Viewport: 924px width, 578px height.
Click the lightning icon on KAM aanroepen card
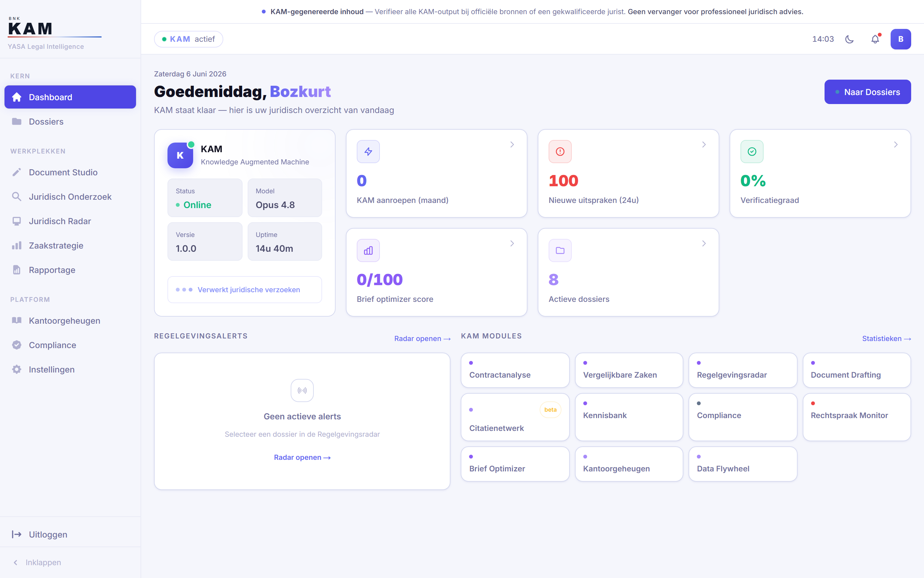(x=368, y=152)
